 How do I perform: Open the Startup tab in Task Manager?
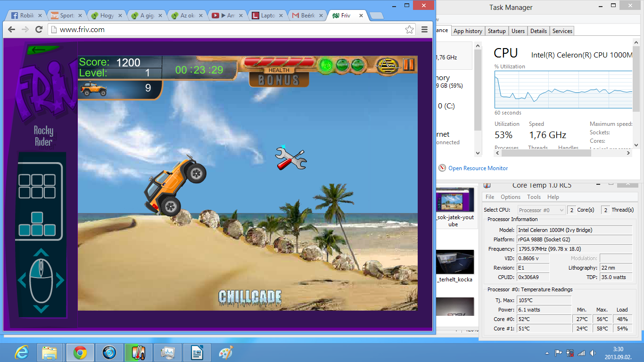(x=497, y=31)
